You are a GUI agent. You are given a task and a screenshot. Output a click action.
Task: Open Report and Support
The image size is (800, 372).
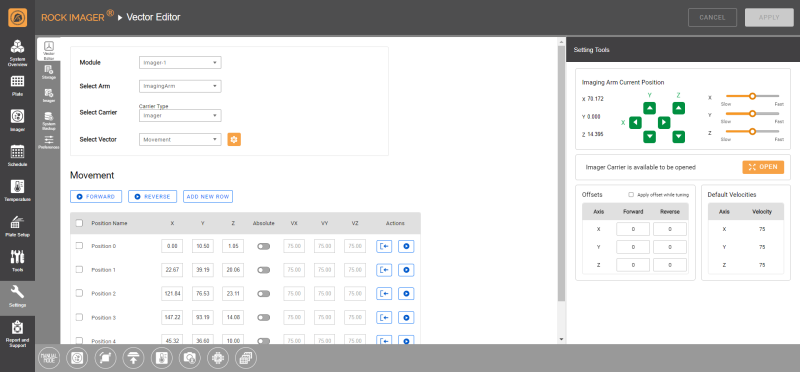[17, 334]
